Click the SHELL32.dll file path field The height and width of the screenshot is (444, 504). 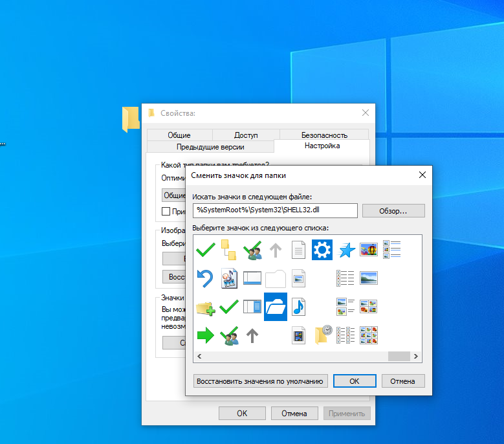pos(275,210)
